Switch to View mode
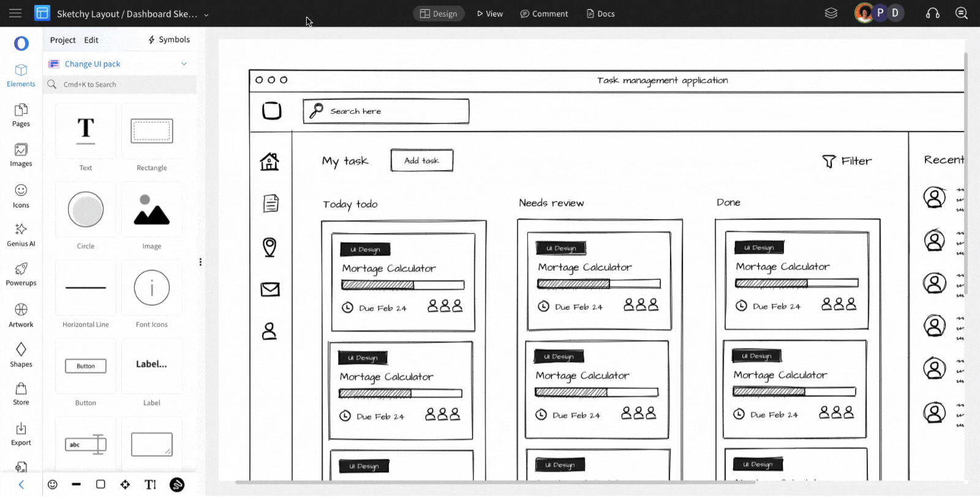 click(489, 13)
